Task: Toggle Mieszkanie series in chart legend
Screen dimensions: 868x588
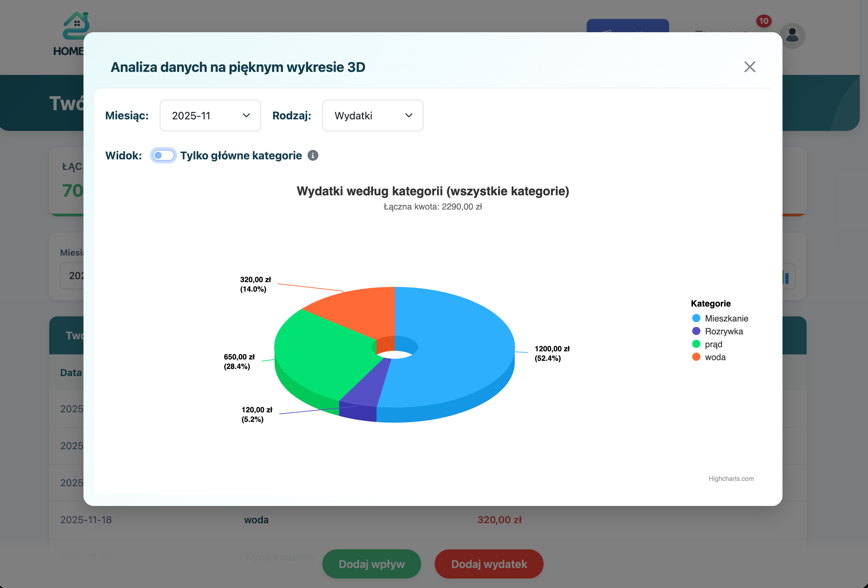Action: pos(726,318)
